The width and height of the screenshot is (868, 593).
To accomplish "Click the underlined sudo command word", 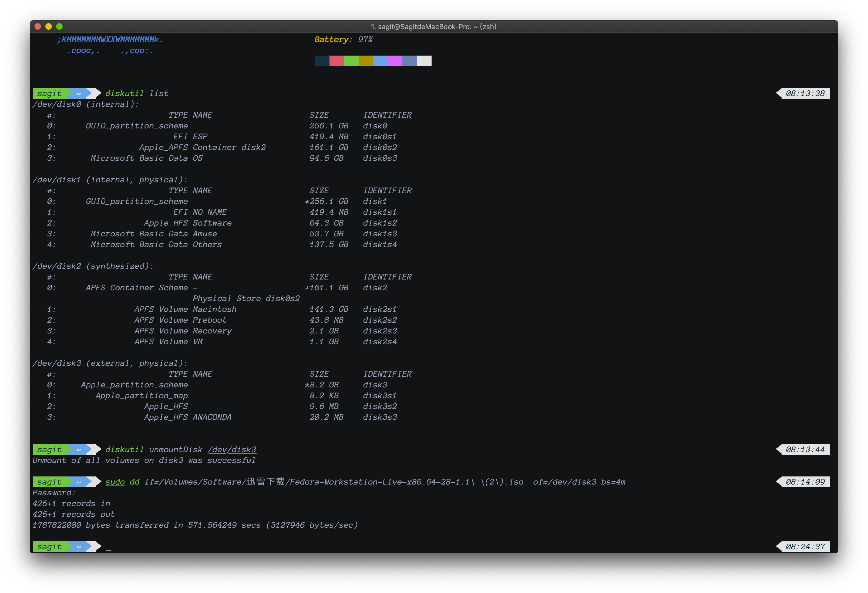I will tap(115, 482).
